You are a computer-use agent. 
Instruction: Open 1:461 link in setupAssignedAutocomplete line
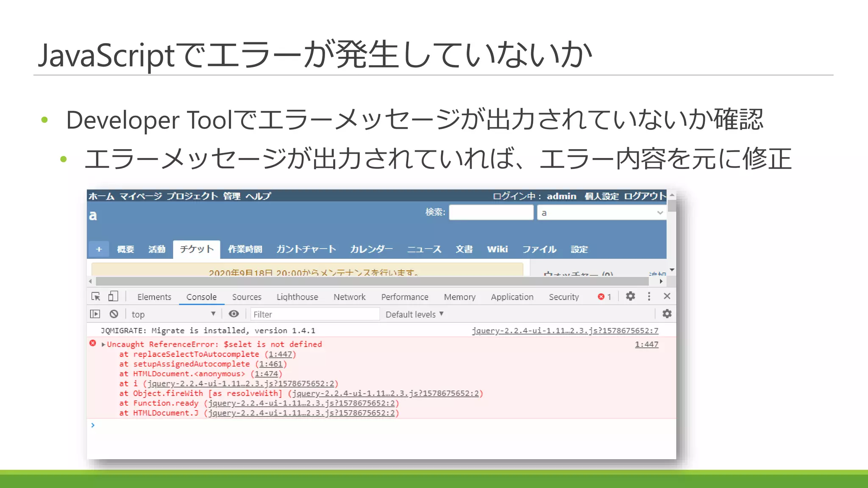271,364
